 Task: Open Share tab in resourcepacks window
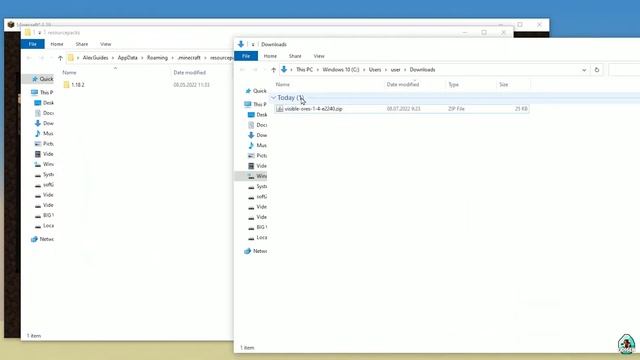pos(82,44)
